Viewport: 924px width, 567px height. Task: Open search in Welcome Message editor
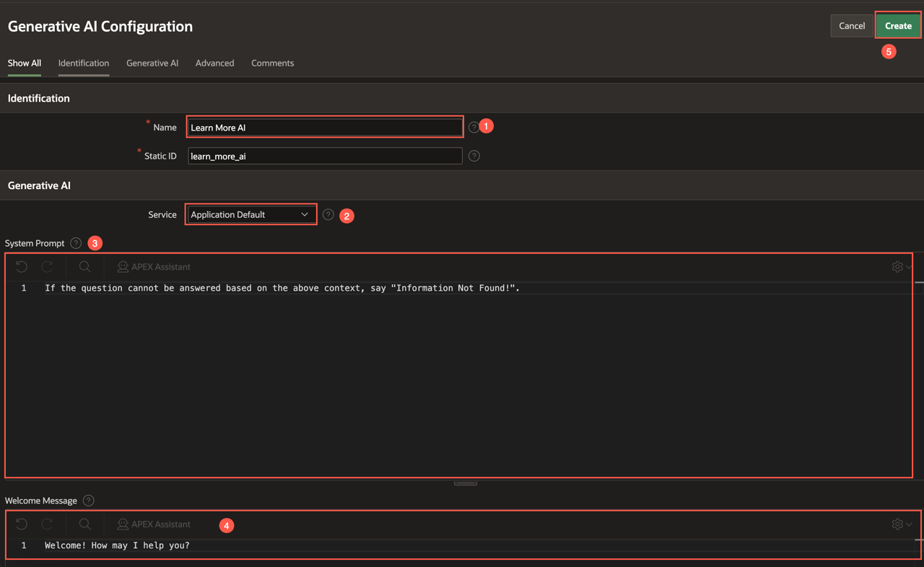[x=85, y=524]
